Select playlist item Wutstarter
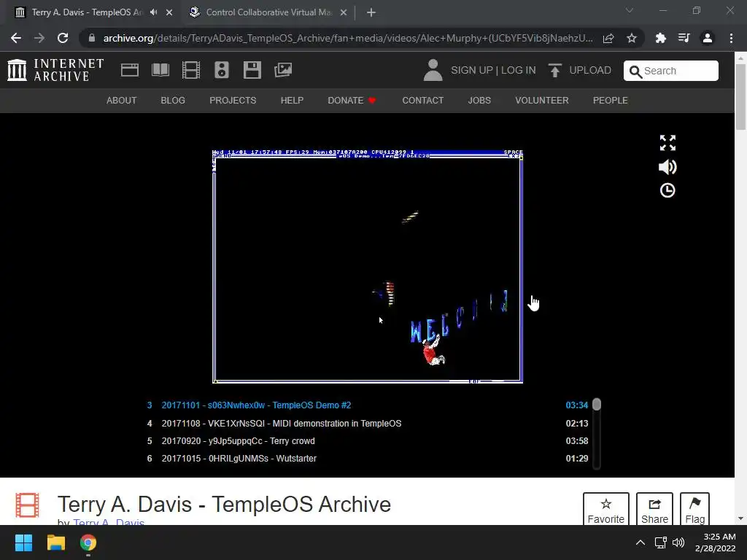The width and height of the screenshot is (747, 560). 368,459
